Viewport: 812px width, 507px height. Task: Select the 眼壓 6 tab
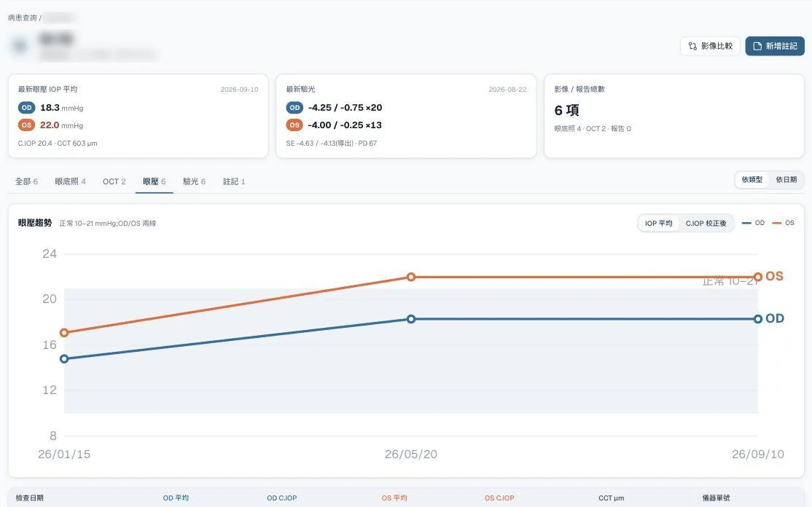point(155,181)
